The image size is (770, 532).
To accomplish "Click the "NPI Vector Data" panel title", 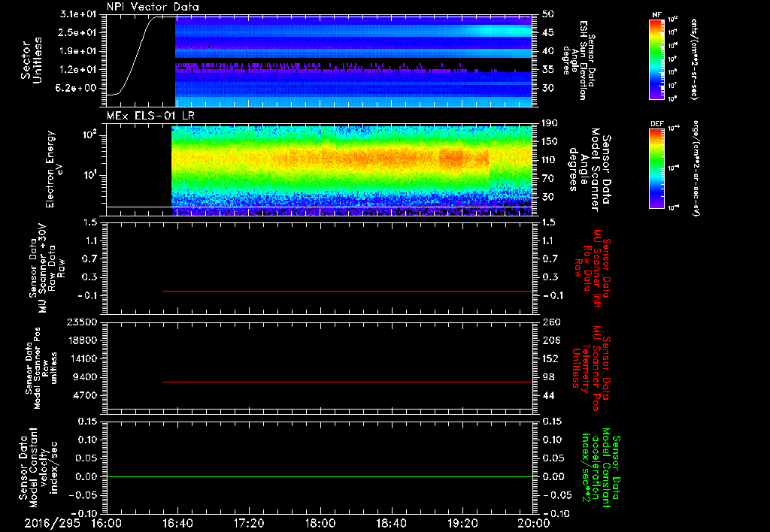I will point(153,7).
